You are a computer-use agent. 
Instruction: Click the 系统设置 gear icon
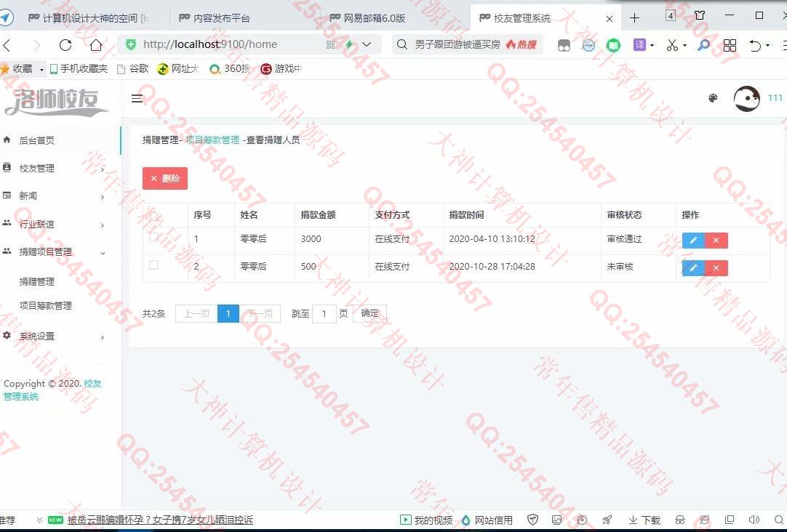(x=7, y=336)
